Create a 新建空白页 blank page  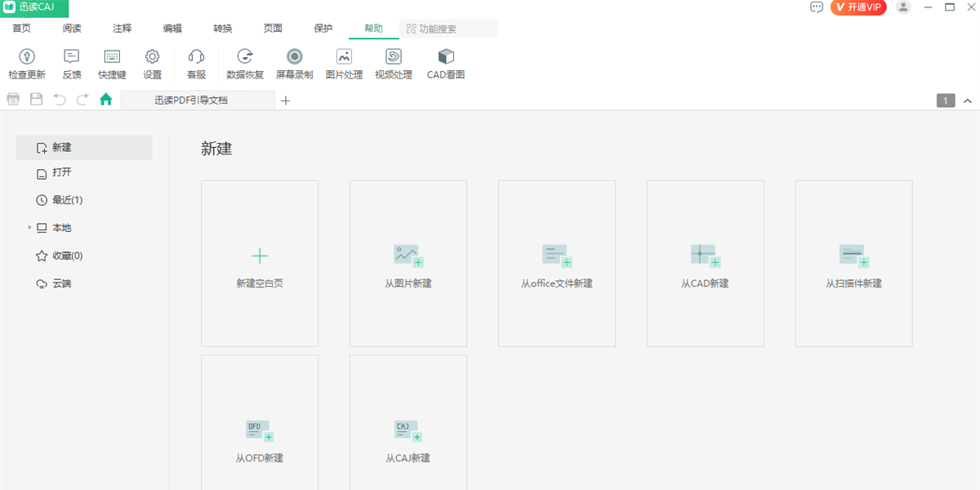[260, 264]
